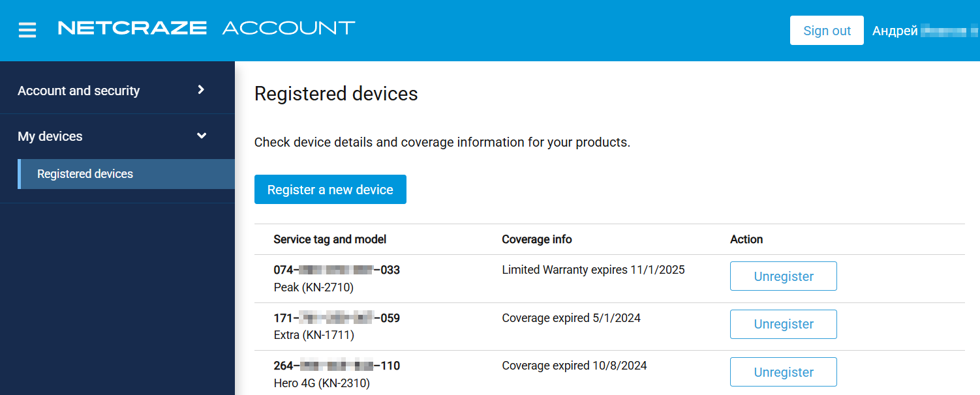
Task: Click the NETCRAZE logo
Action: tap(132, 28)
